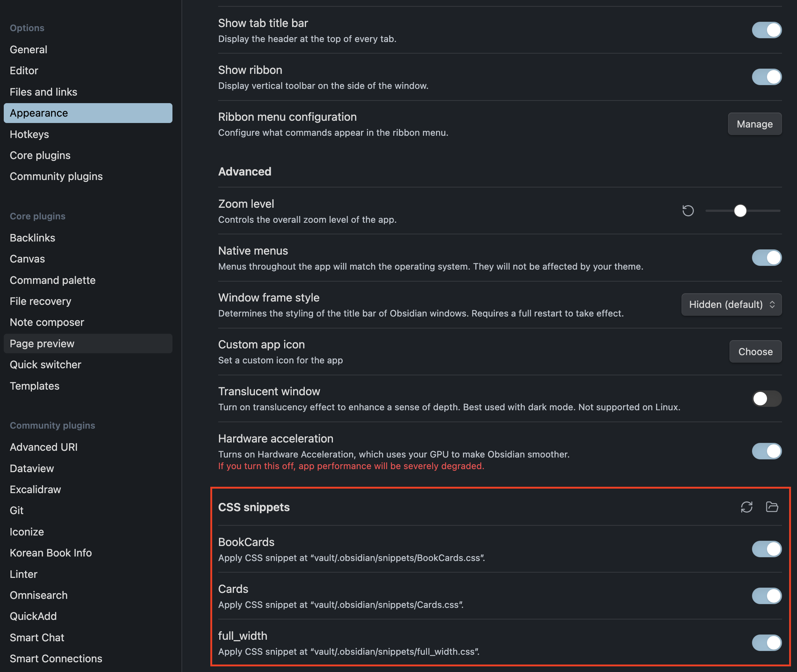Open the Hotkeys settings tab
Viewport: 797px width, 672px height.
(29, 135)
